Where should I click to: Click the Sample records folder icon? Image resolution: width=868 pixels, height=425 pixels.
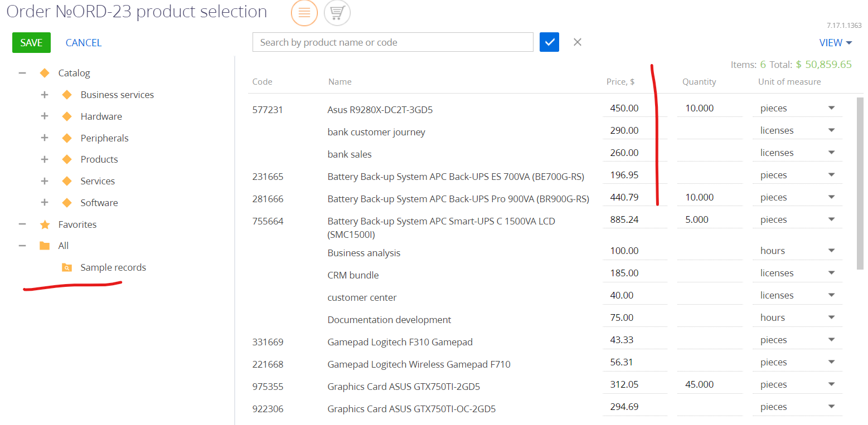click(x=66, y=267)
